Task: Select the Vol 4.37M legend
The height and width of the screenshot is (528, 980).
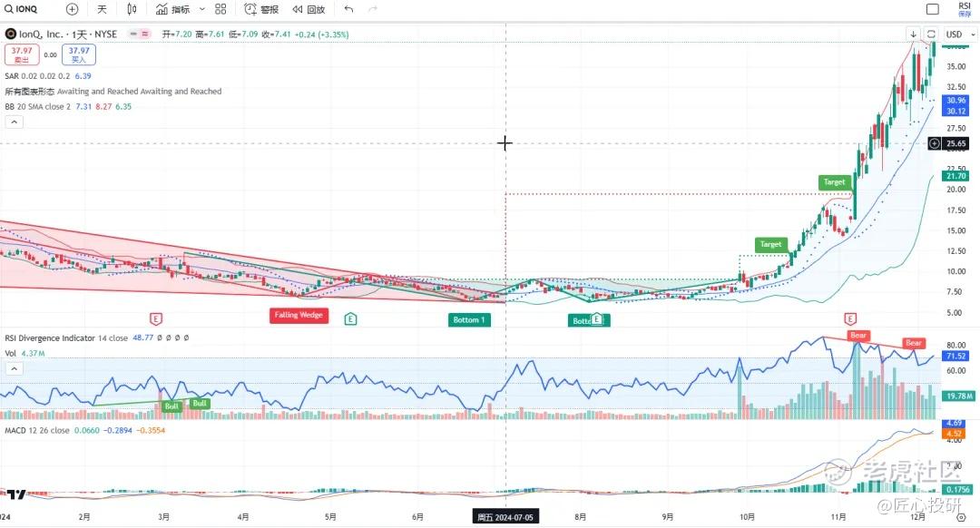Action: click(x=25, y=353)
